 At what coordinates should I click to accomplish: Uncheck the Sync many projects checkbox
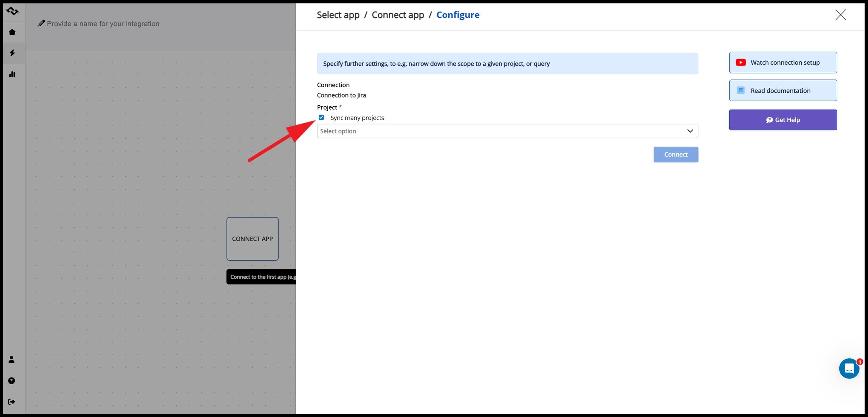click(x=321, y=118)
